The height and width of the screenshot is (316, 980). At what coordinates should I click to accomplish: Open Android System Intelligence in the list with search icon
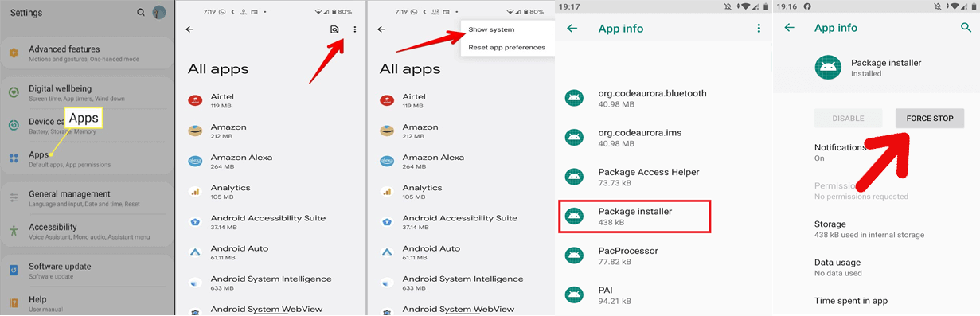click(270, 283)
